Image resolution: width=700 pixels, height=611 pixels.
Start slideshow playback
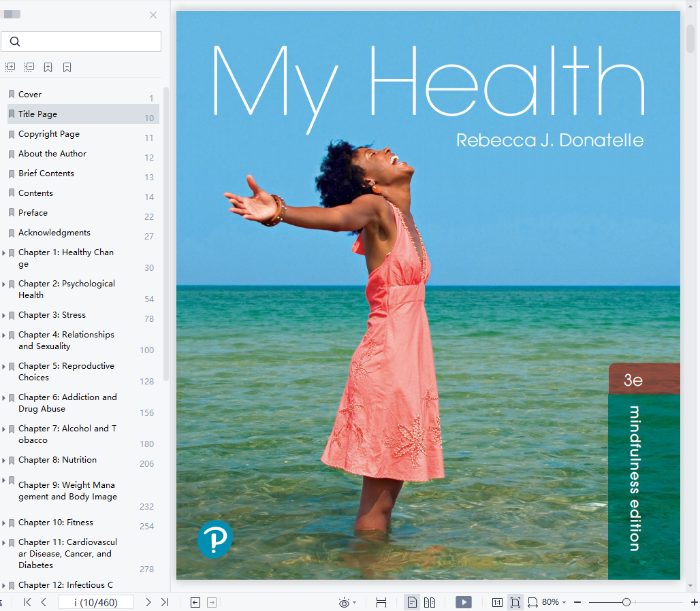click(x=464, y=603)
